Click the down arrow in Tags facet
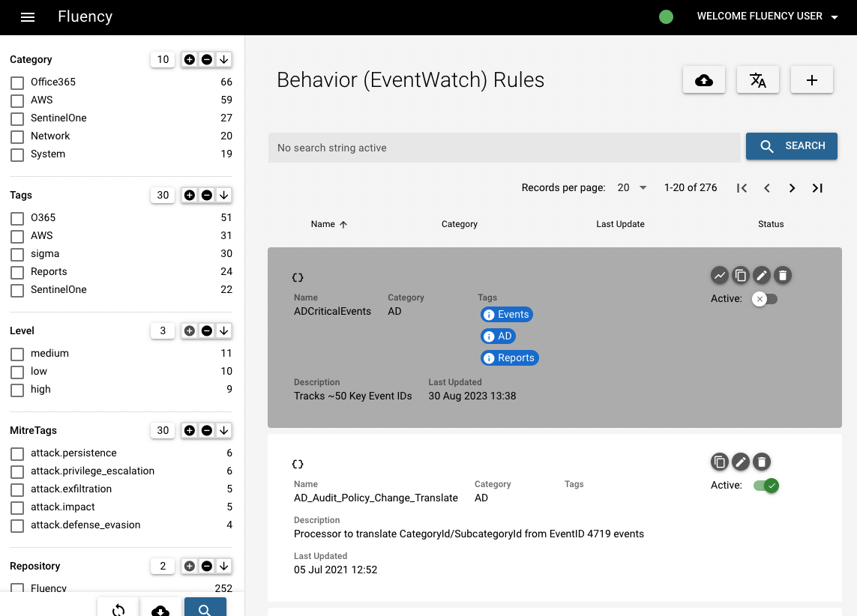Viewport: 857px width, 616px height. click(223, 195)
